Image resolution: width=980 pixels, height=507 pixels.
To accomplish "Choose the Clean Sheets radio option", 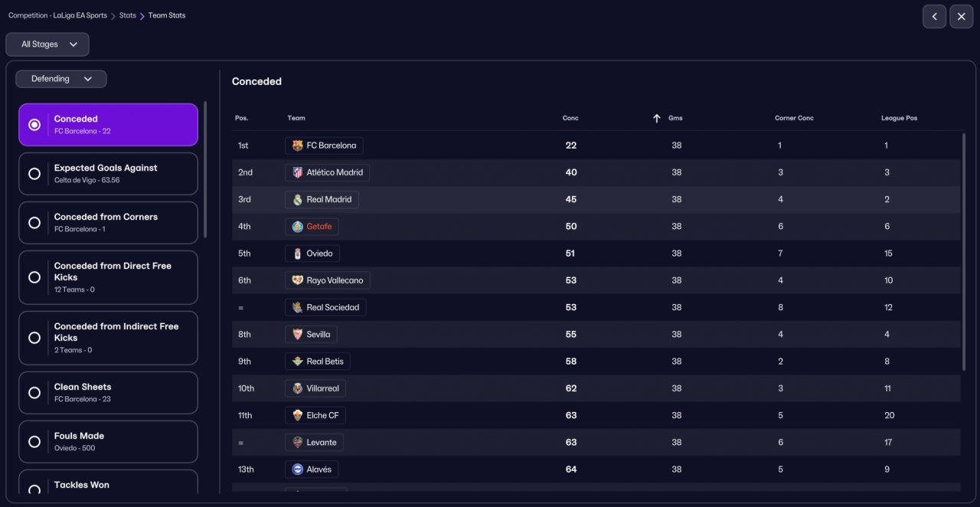I will point(34,393).
